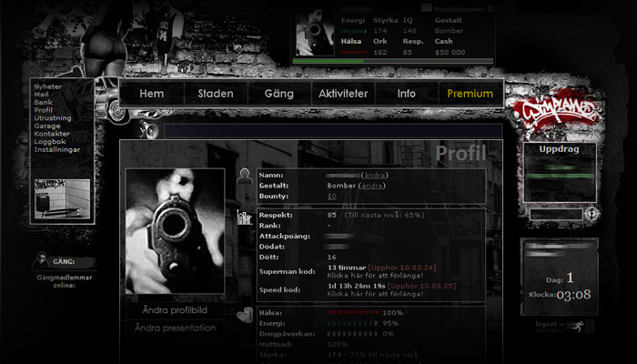Screen dimensions: 637x364
Task: Open the Hem menu tab
Action: 151,94
